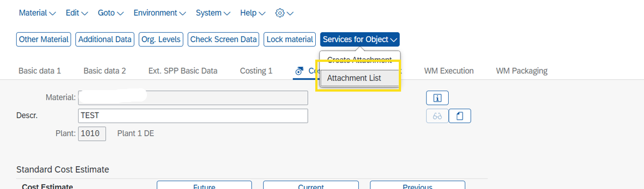Click the Plant field showing 1010
This screenshot has height=189, width=644.
[x=92, y=134]
